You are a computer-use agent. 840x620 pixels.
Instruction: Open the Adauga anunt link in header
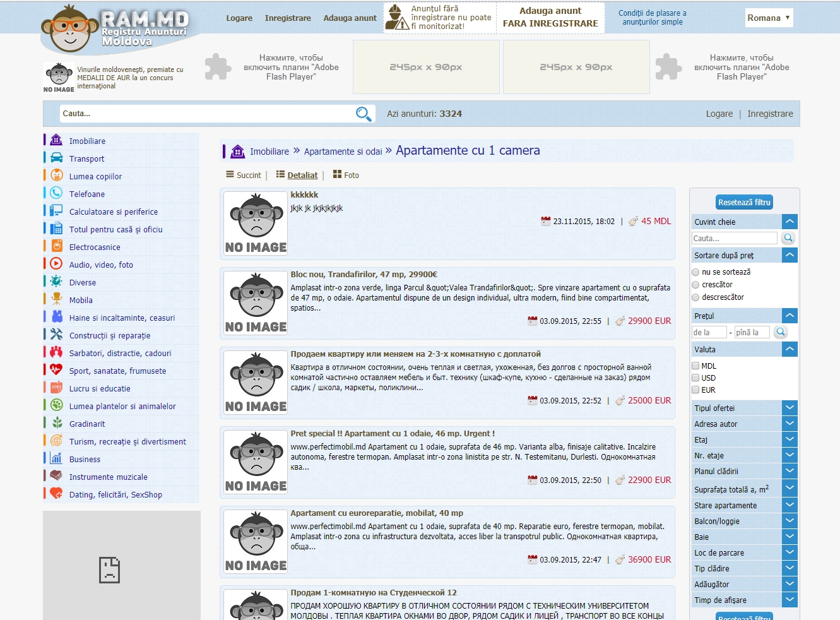[x=350, y=18]
